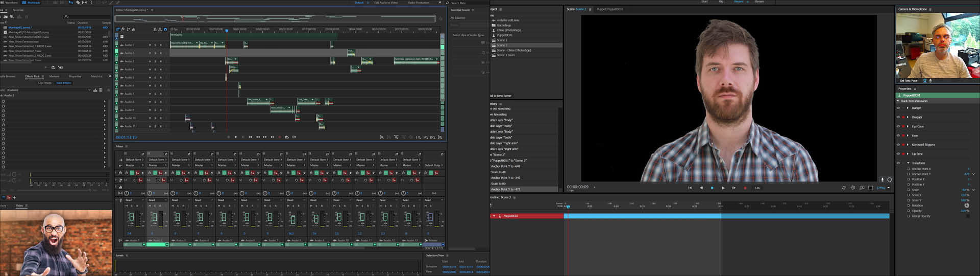Start recording with Audition's record button
Screen dimensions: 980x276
(280, 137)
